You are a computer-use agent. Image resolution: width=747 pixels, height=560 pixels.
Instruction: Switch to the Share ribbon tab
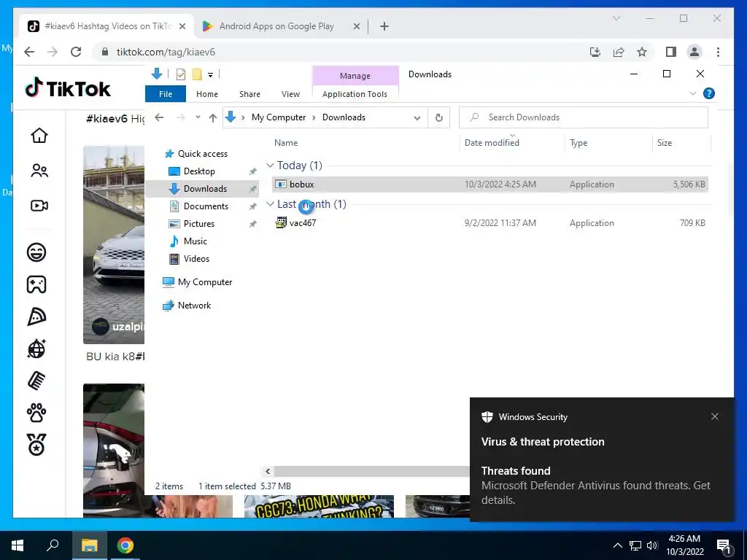coord(249,94)
